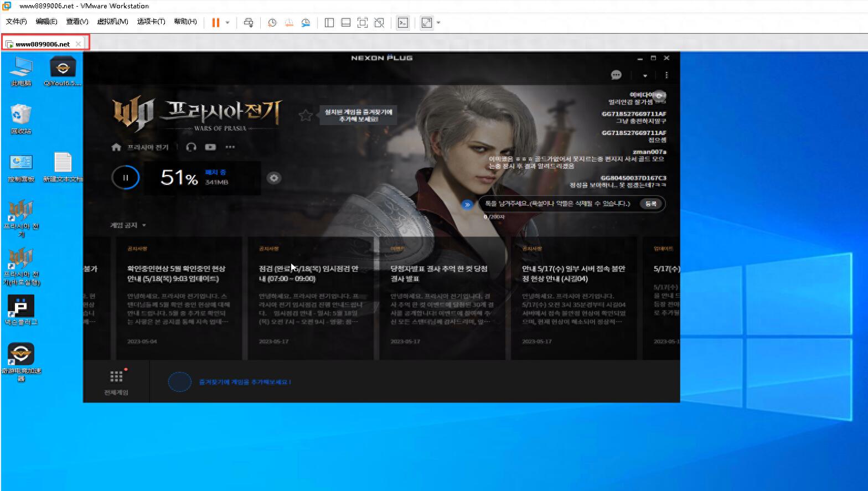The width and height of the screenshot is (868, 491).
Task: Show more links ellipsis beside YouTube icon
Action: coord(230,147)
